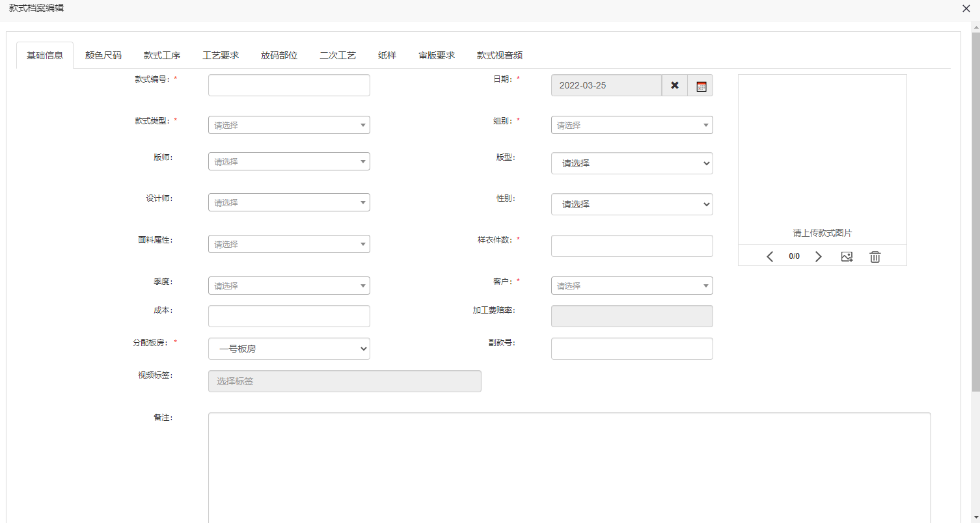Go to next image with right arrow
Viewport: 980px width, 523px height.
(819, 256)
